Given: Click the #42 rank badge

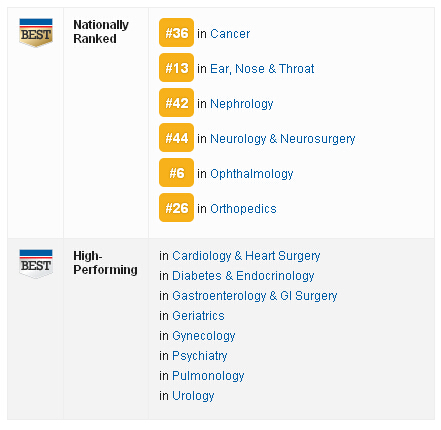Looking at the screenshot, I should pos(176,103).
